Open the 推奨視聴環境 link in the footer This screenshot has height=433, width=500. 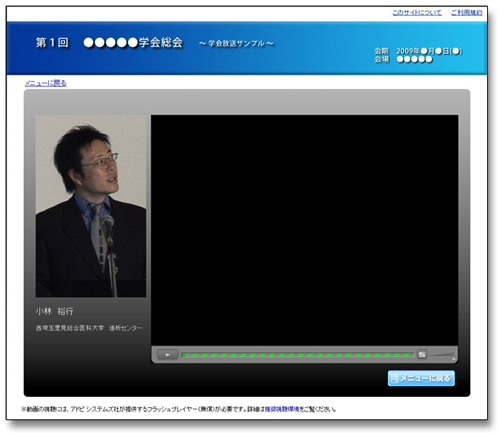[282, 409]
